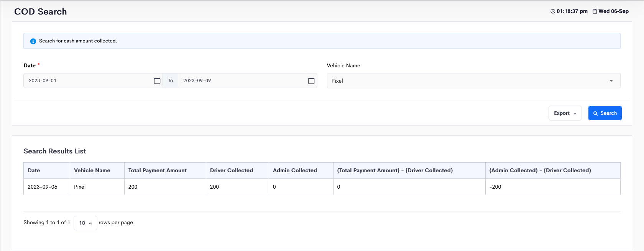Click the clock icon beside the time
644x251 pixels.
[553, 11]
